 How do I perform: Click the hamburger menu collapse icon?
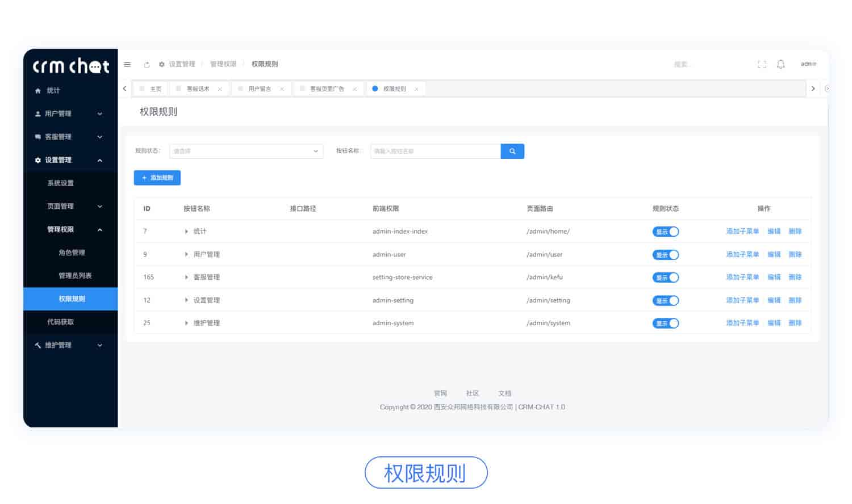[x=127, y=65]
